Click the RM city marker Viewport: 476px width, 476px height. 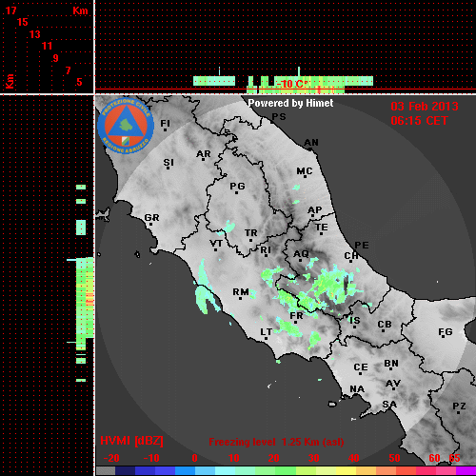[241, 292]
